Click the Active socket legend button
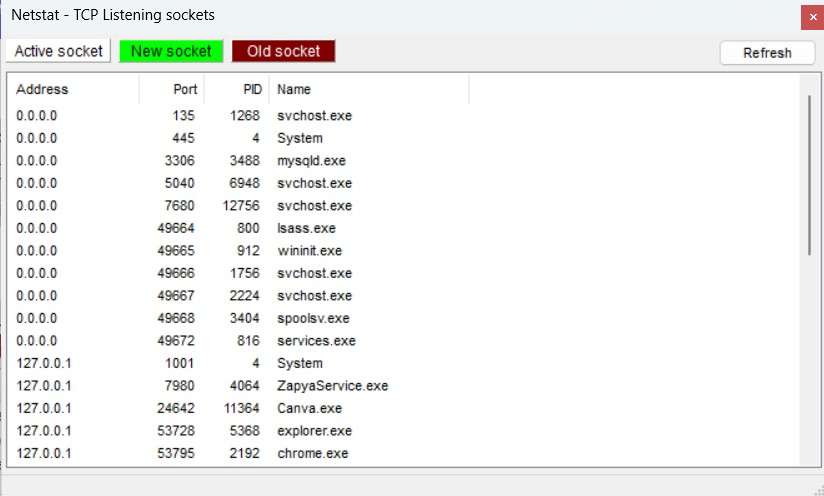Screen dimensions: 824x496 (58, 51)
